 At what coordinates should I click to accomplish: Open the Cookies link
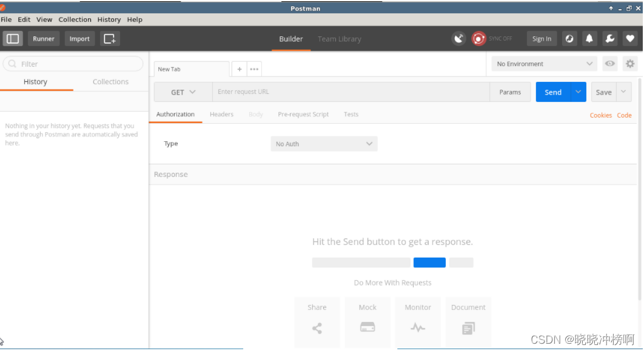point(601,115)
